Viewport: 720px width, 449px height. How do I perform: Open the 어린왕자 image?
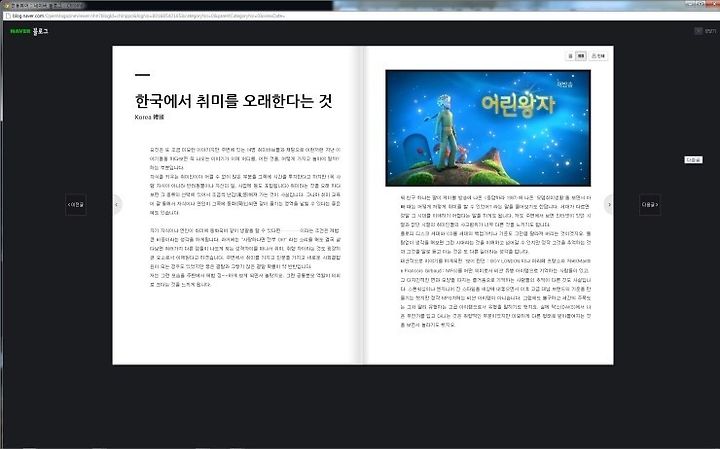[x=488, y=128]
